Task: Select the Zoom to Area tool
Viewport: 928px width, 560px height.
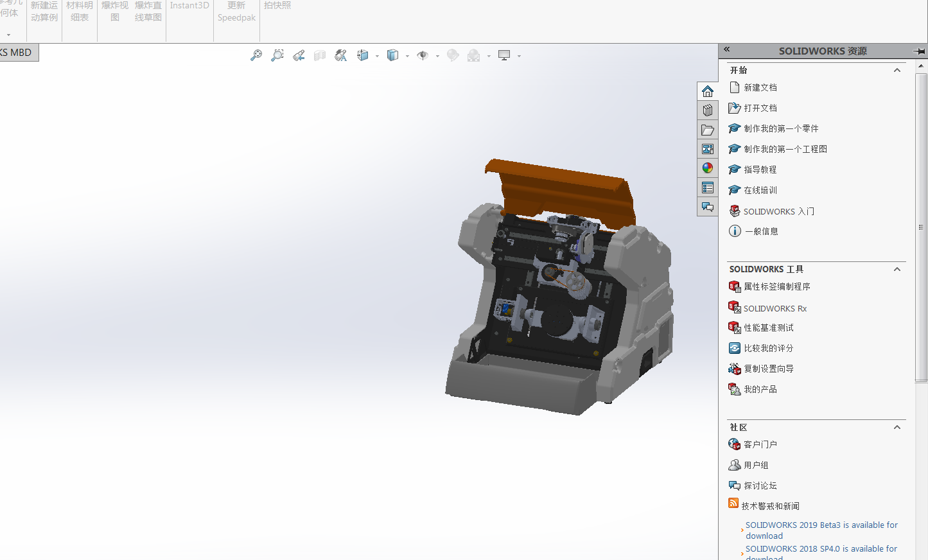Action: click(x=277, y=56)
